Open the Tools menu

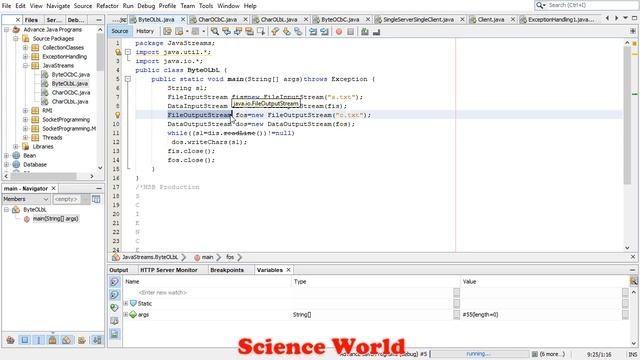click(x=206, y=6)
